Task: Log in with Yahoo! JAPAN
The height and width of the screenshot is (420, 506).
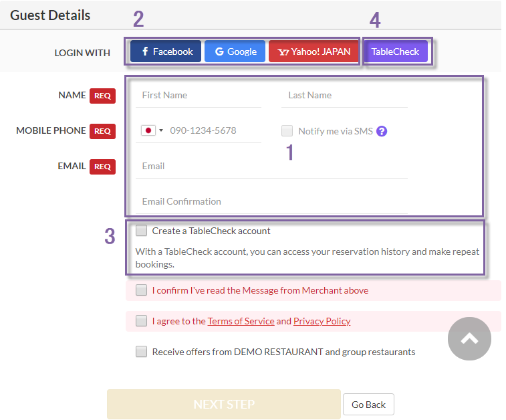Action: (313, 51)
